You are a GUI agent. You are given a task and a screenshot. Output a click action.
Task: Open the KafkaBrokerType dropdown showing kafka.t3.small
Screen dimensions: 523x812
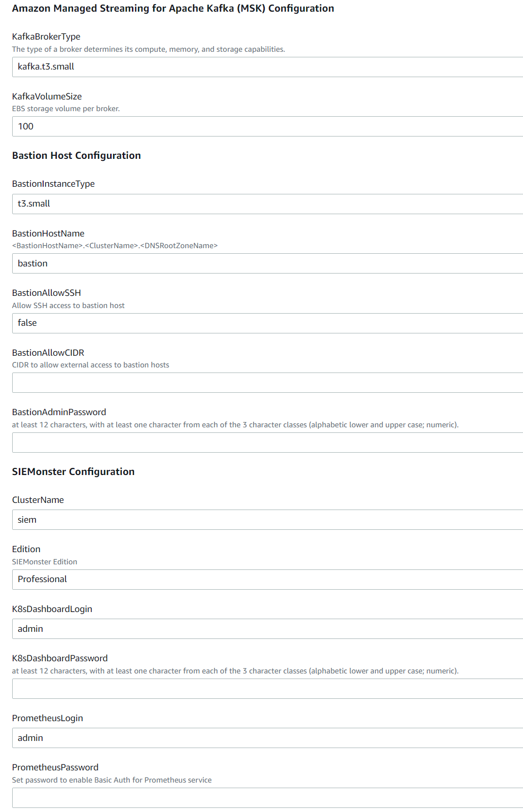pyautogui.click(x=267, y=67)
